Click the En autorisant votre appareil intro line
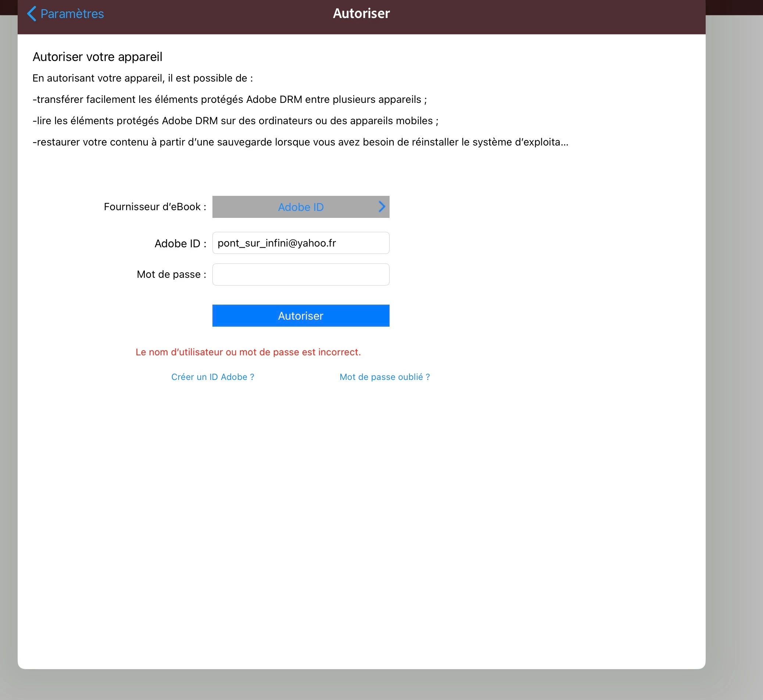 pos(143,78)
